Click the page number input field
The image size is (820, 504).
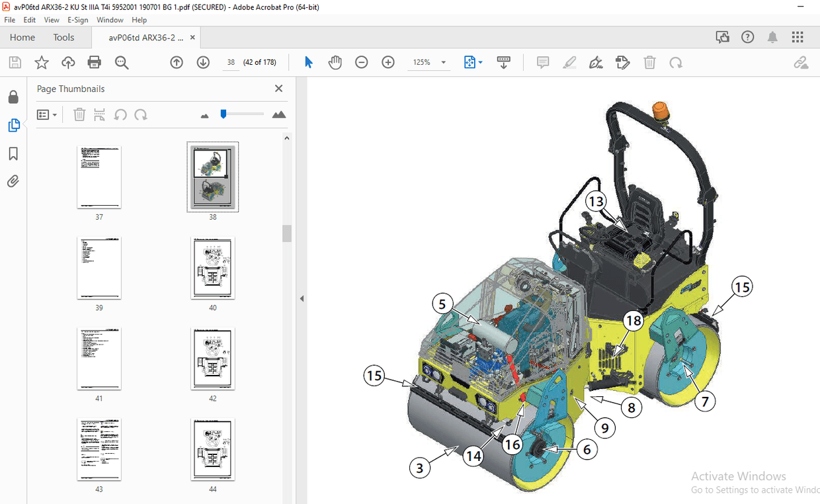pyautogui.click(x=231, y=63)
